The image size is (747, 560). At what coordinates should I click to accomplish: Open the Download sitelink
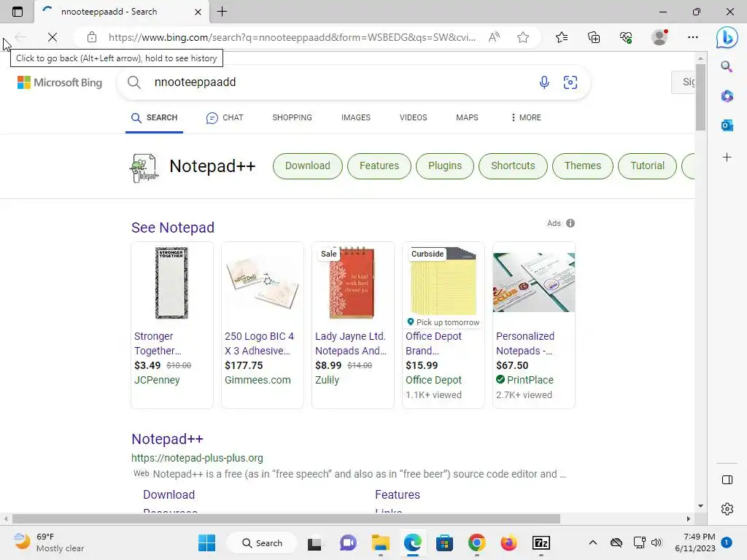pos(169,494)
